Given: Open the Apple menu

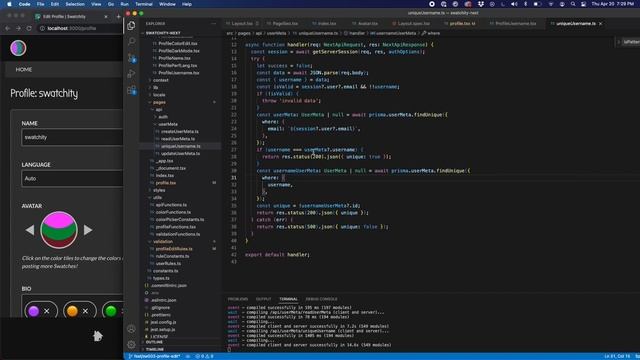Looking at the screenshot, I should point(9,4).
